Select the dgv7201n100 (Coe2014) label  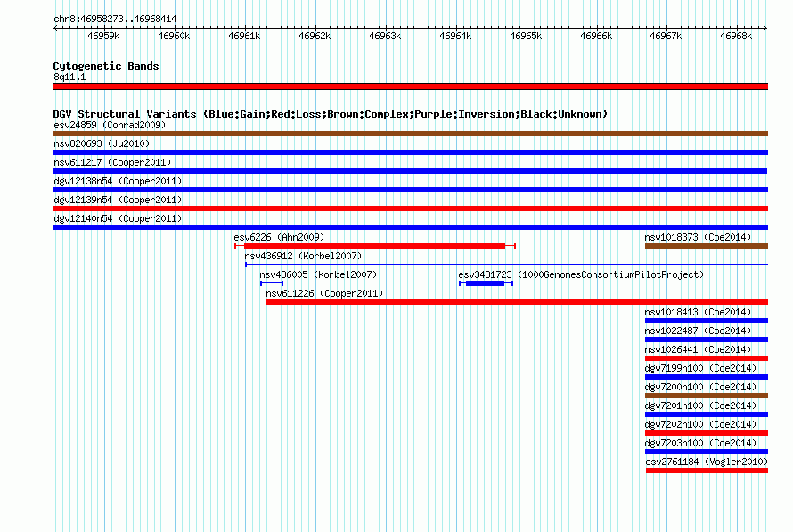pos(700,405)
